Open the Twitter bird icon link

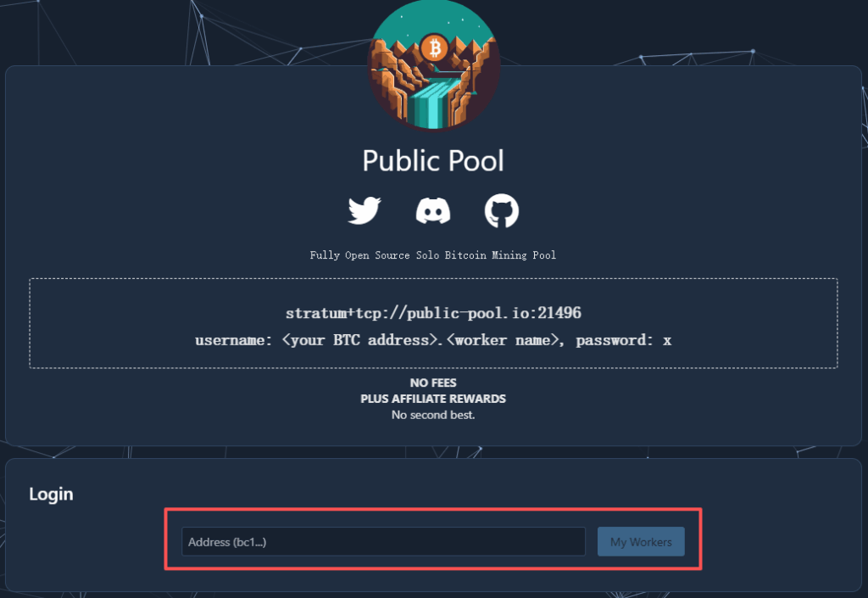364,210
